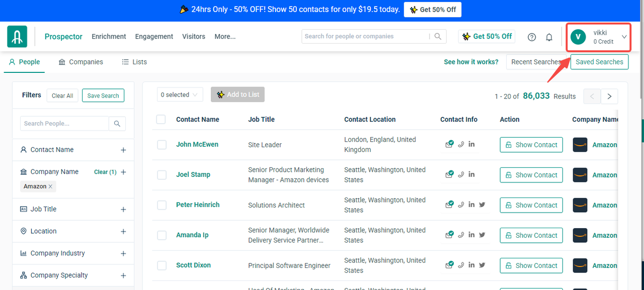Click the LinkedIn icon for John McEwen

click(471, 144)
